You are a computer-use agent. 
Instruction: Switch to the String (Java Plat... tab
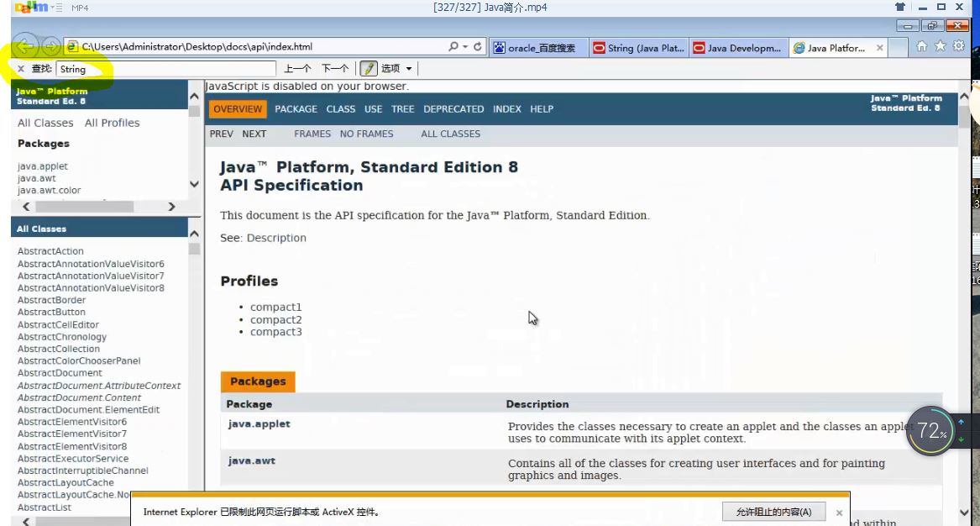pos(639,48)
